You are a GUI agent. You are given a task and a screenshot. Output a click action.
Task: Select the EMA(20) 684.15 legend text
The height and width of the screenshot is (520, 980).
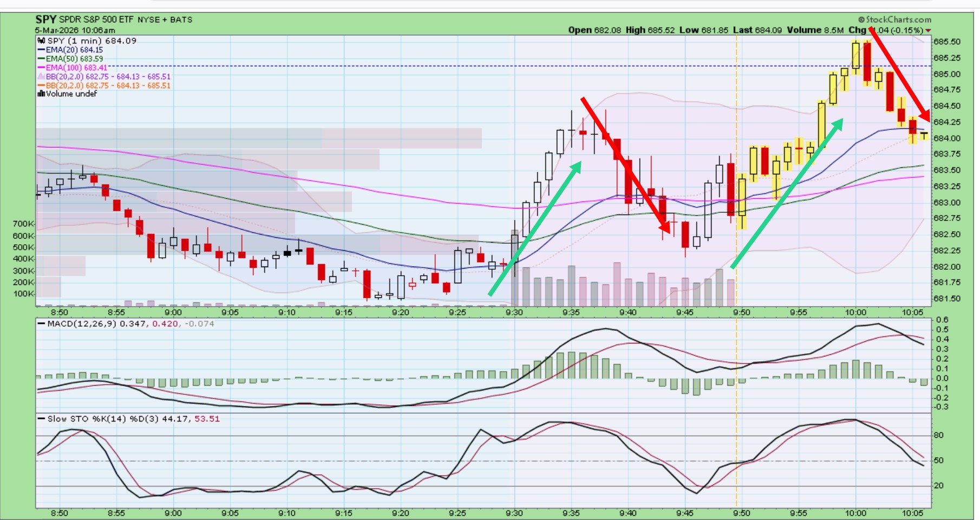(74, 50)
